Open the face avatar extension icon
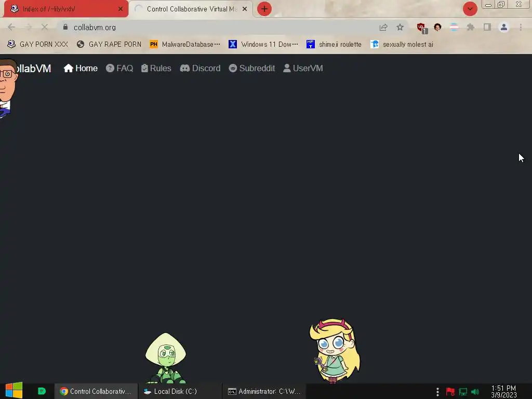 pos(437,27)
